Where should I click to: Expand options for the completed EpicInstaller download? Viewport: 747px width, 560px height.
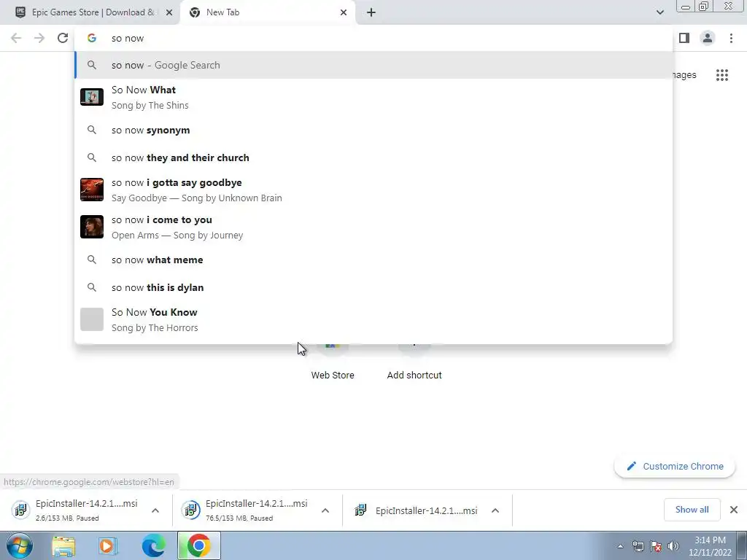click(x=495, y=510)
